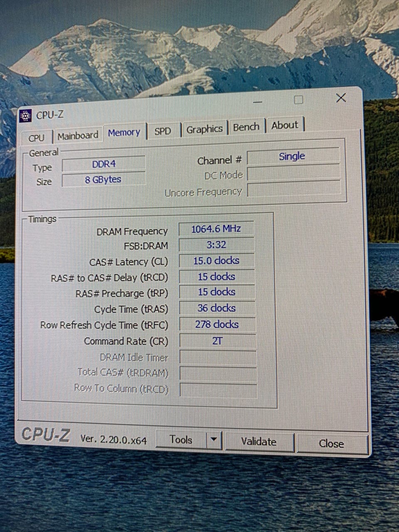The width and height of the screenshot is (399, 532).
Task: Open the Bench tab
Action: 246,127
